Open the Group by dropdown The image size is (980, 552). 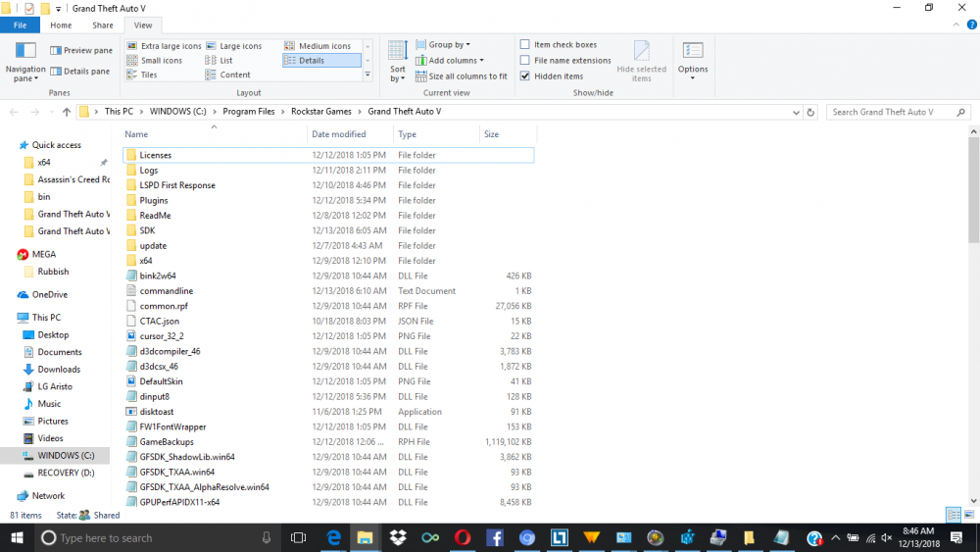[x=443, y=44]
